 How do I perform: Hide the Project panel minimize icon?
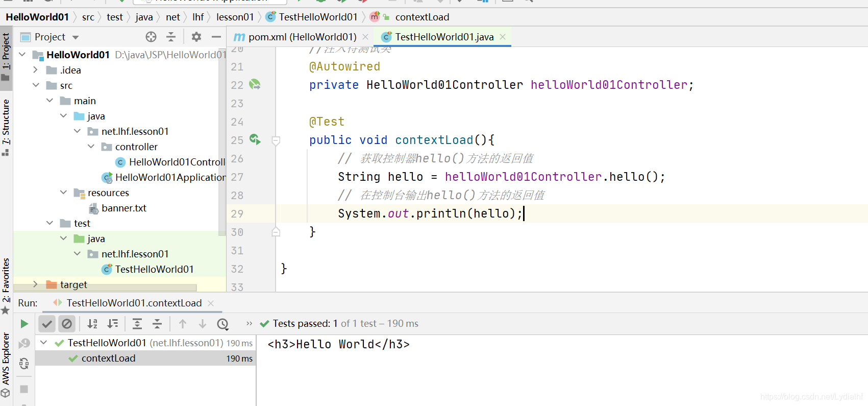coord(216,37)
